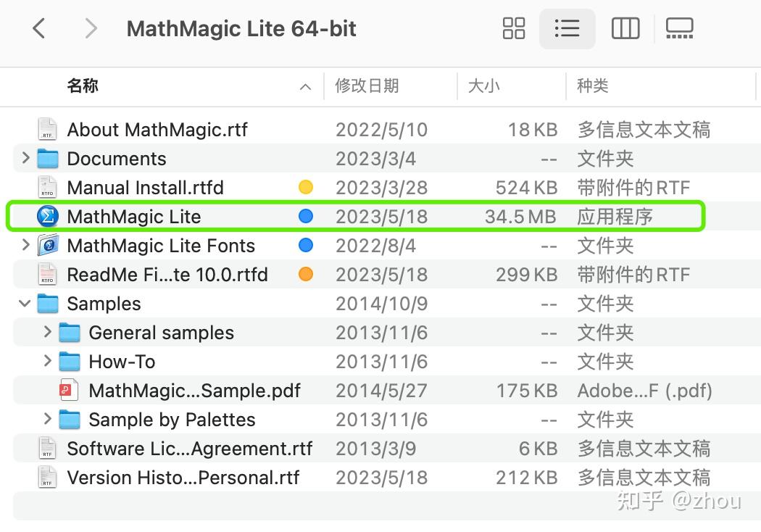
Task: Expand the MathMagic Lite Fonts folder
Action: point(25,245)
